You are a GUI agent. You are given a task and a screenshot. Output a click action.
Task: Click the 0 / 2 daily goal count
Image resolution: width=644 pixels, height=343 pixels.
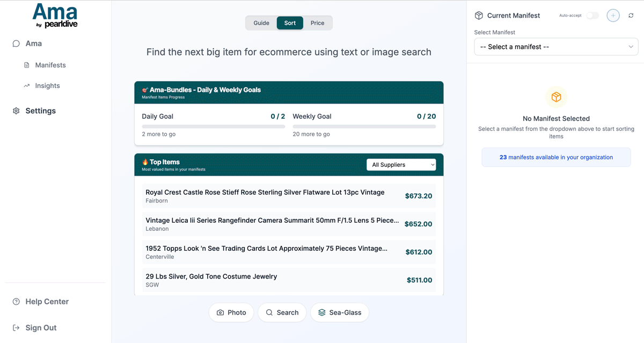tap(278, 116)
